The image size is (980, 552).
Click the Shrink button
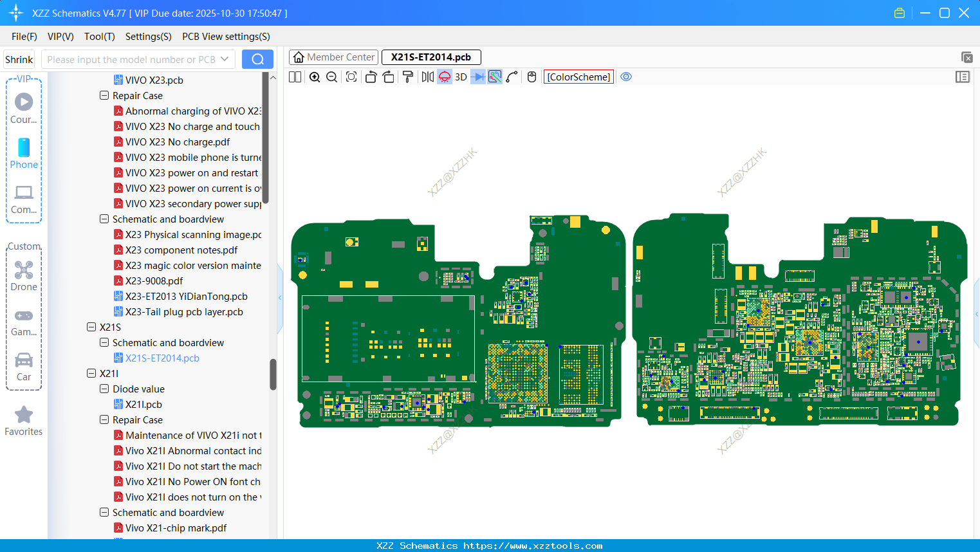(x=19, y=59)
